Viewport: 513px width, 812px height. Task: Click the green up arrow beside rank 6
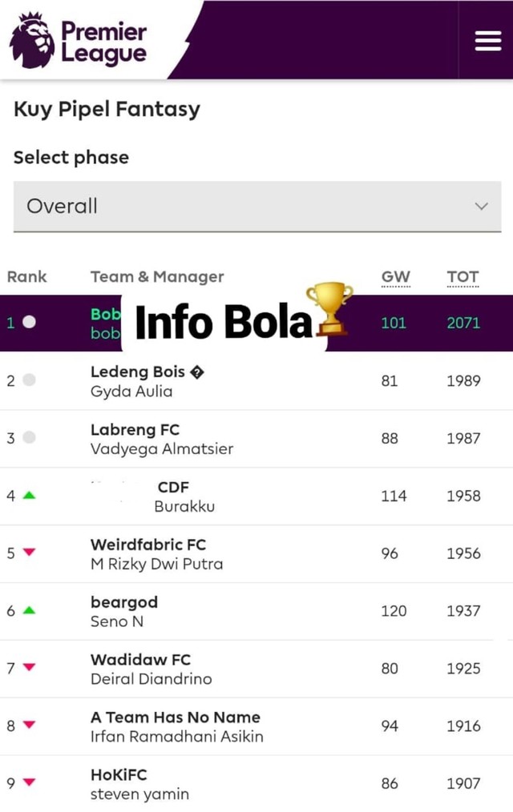pos(30,610)
